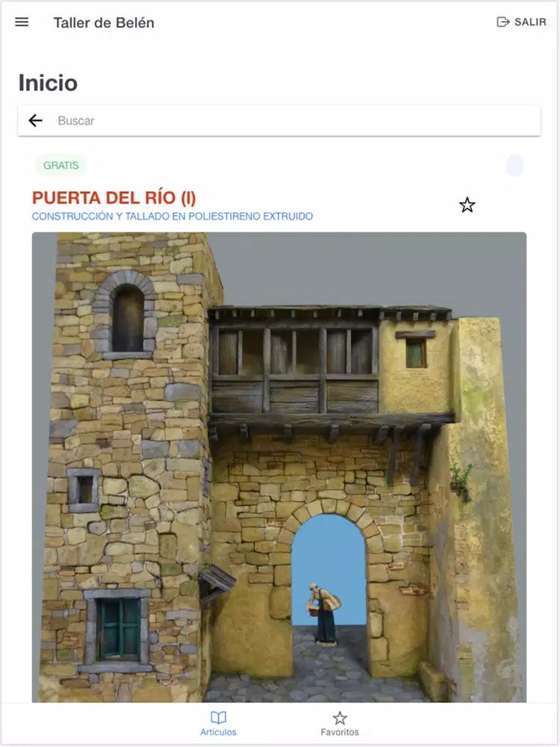The image size is (560, 747).
Task: Click the Inicio page heading
Action: (48, 83)
